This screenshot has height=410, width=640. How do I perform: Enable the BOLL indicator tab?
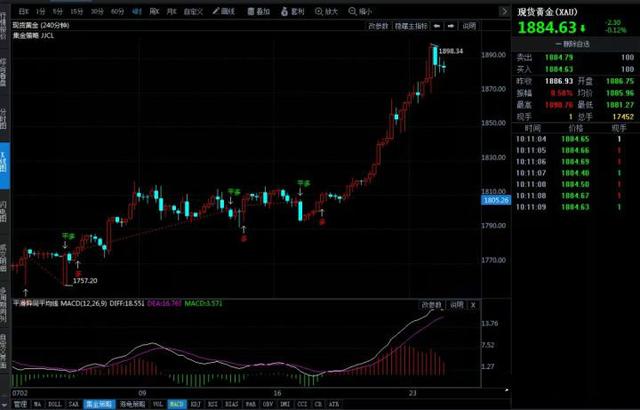55,404
